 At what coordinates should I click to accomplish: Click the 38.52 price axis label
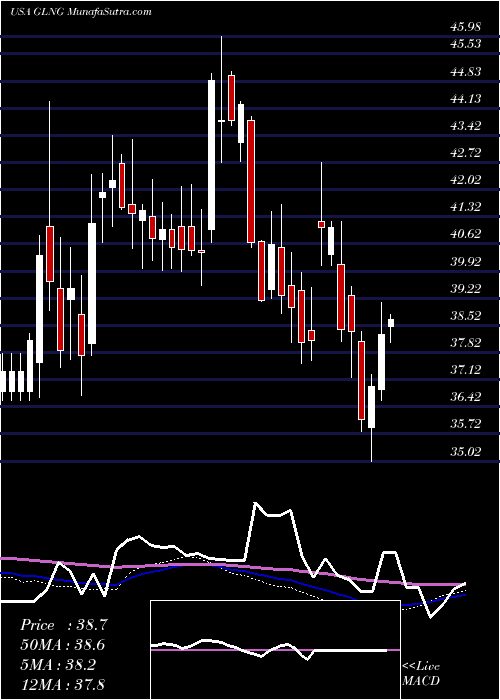(x=465, y=316)
